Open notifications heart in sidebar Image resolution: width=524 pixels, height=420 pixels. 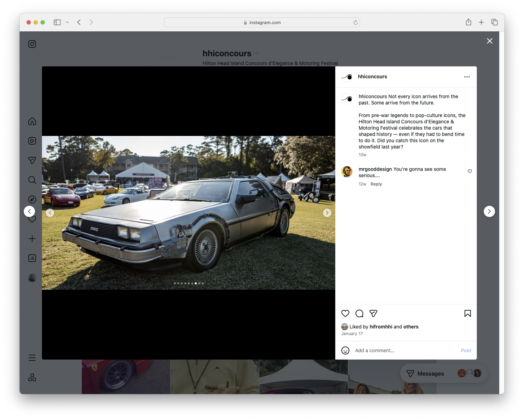32,219
